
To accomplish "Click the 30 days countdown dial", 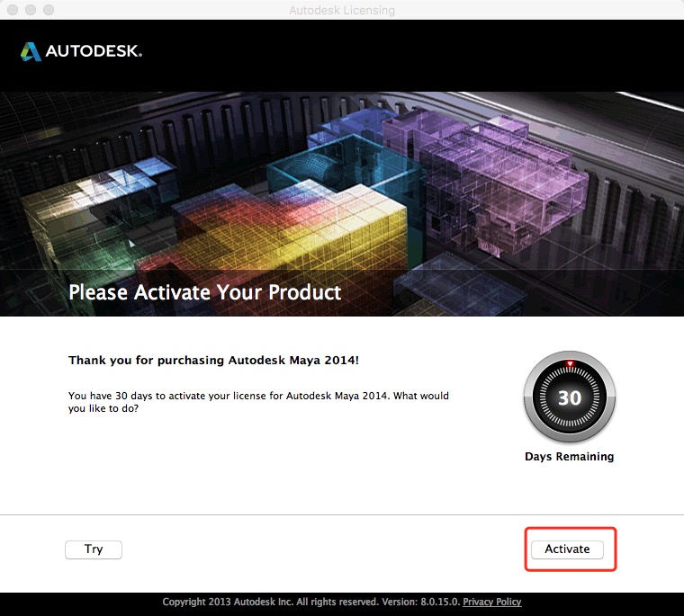I will [x=570, y=397].
